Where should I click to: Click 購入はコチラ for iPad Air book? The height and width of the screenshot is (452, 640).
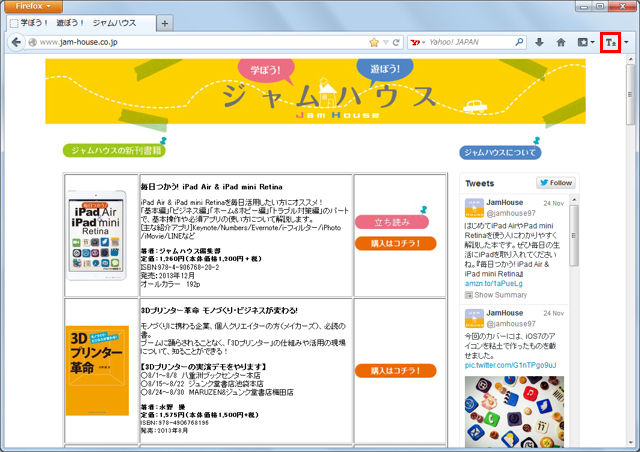(396, 243)
